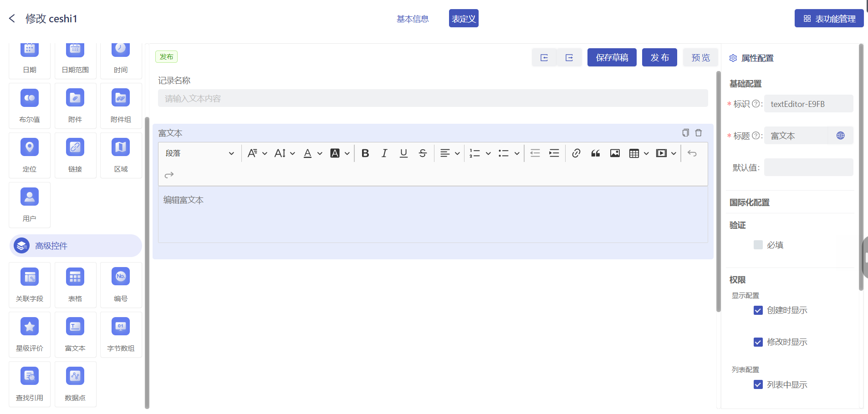The height and width of the screenshot is (414, 868).
Task: Open the font background color dropdown
Action: [340, 153]
